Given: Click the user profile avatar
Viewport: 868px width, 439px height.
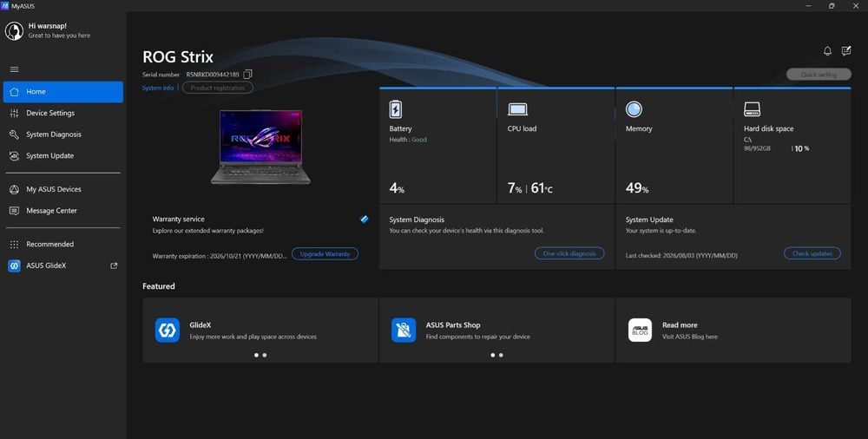Looking at the screenshot, I should (14, 31).
